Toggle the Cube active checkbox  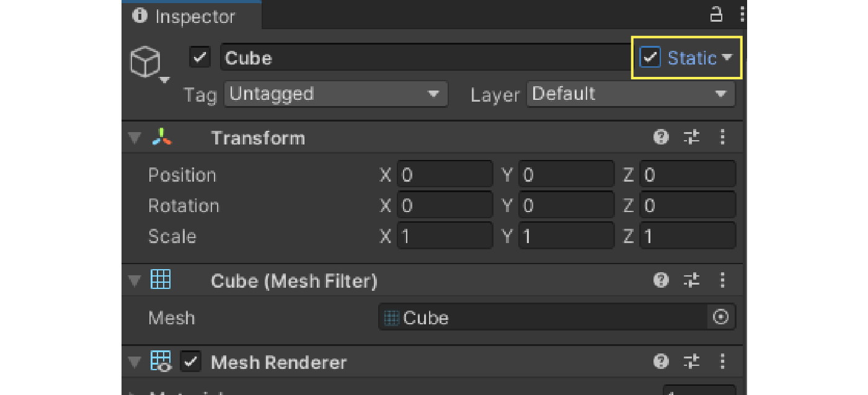tap(200, 58)
